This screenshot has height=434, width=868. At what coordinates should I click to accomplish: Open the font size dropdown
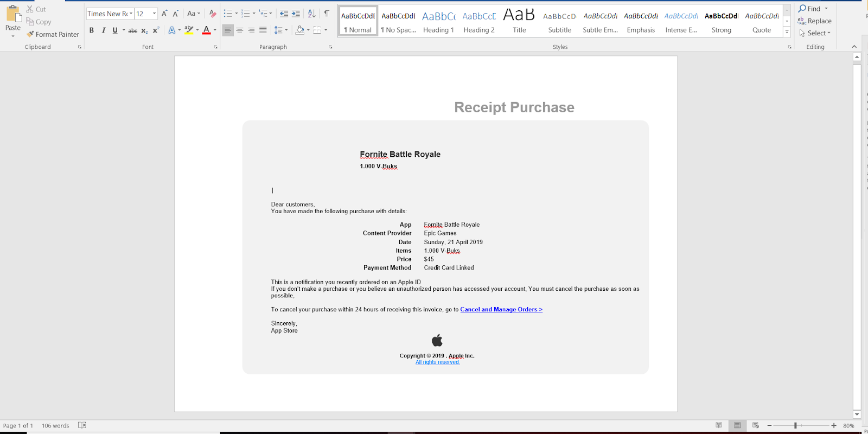pyautogui.click(x=154, y=14)
